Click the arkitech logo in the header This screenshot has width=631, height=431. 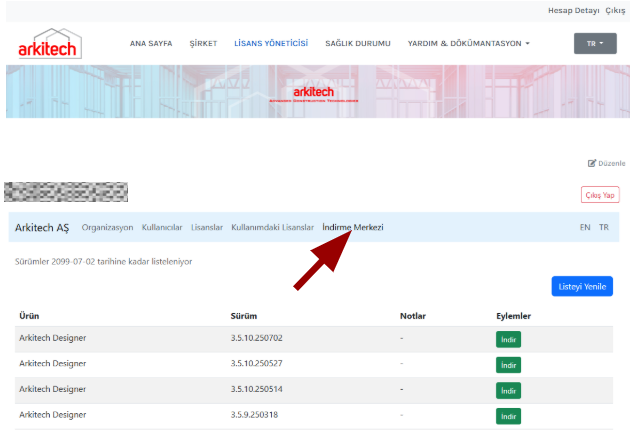pyautogui.click(x=50, y=43)
